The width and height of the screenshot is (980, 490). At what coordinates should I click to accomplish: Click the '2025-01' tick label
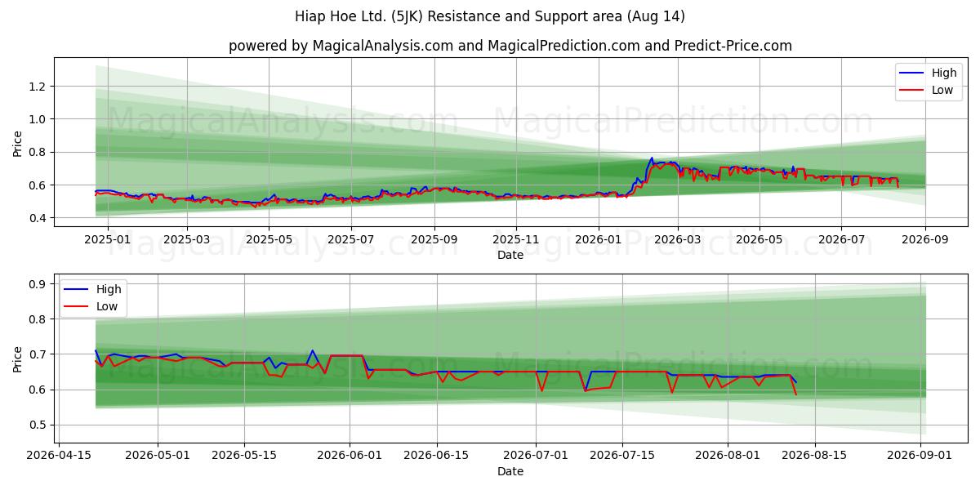click(x=107, y=239)
